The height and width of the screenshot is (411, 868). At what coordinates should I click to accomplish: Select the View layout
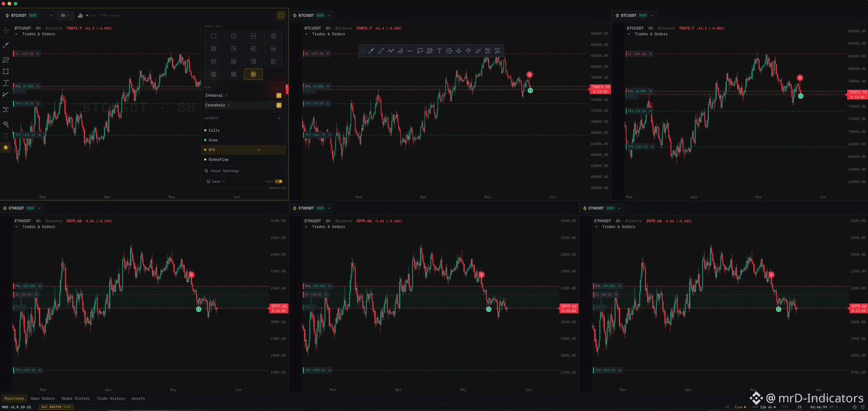[x=244, y=140]
